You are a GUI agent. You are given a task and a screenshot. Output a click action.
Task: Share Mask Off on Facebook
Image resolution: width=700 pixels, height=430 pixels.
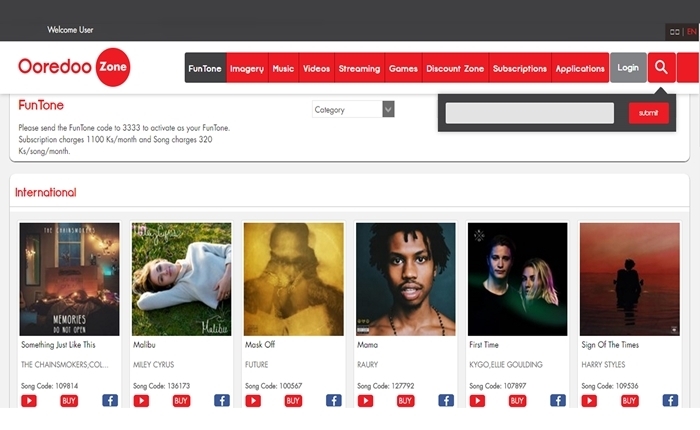click(x=334, y=401)
